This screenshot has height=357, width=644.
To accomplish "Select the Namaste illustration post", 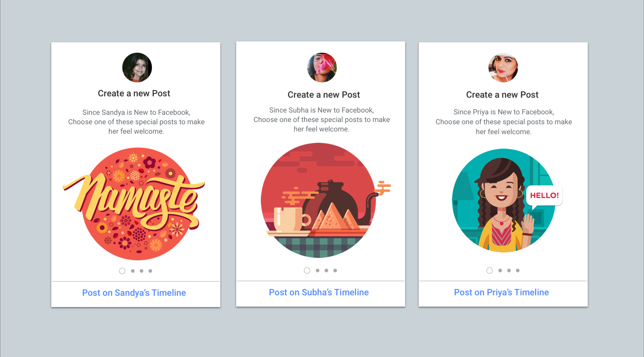I will (x=135, y=203).
